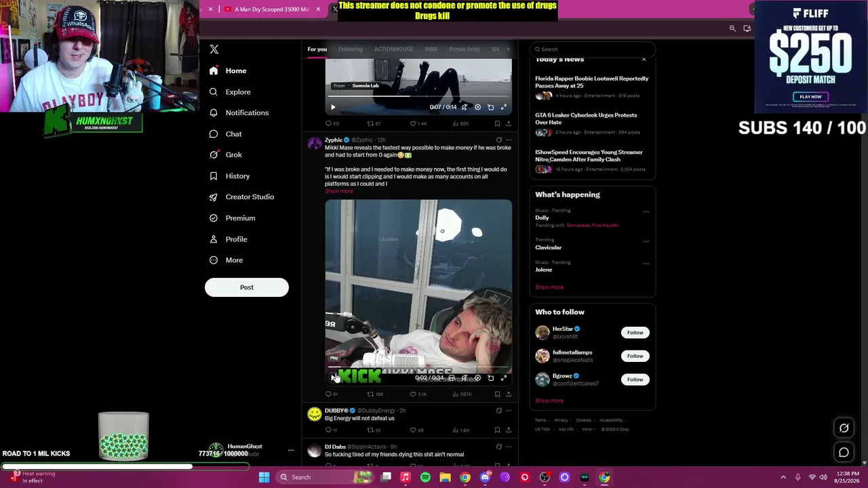868x488 pixels.
Task: Open more options for the Dolly trend
Action: 646,211
